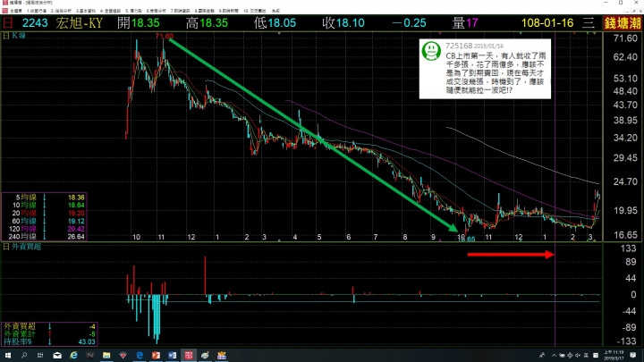The width and height of the screenshot is (644, 362).
Task: Open the last orange taskbar app icon
Action: click(x=222, y=355)
